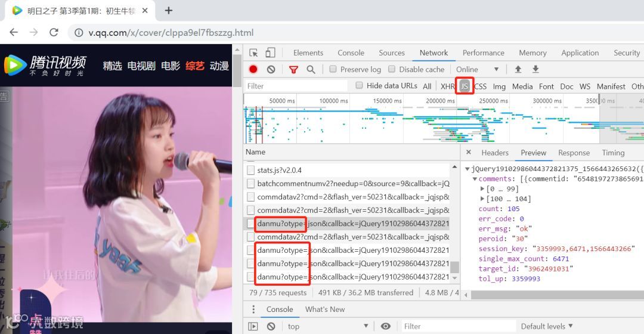The width and height of the screenshot is (644, 334).
Task: Show All request types
Action: (427, 86)
